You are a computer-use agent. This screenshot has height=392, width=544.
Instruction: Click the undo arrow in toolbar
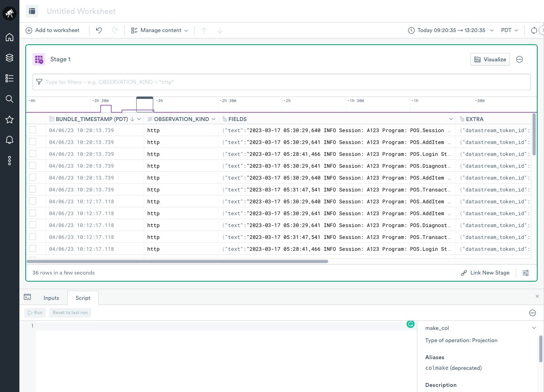tap(99, 30)
